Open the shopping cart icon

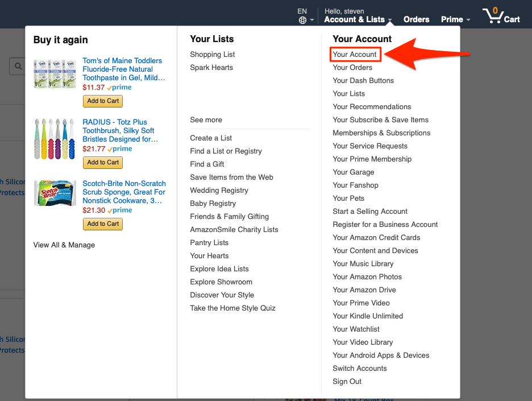pyautogui.click(x=493, y=15)
